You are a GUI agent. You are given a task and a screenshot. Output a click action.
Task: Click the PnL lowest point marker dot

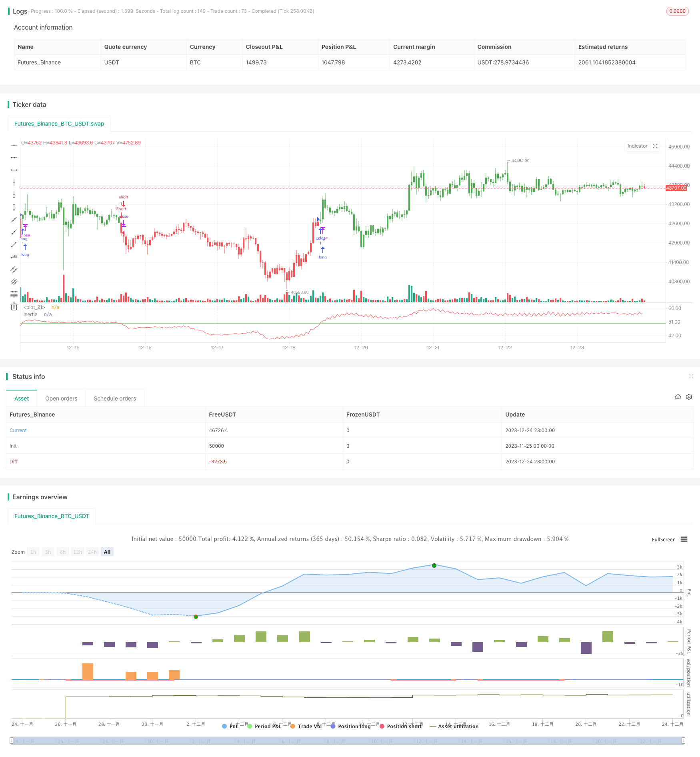click(x=196, y=617)
